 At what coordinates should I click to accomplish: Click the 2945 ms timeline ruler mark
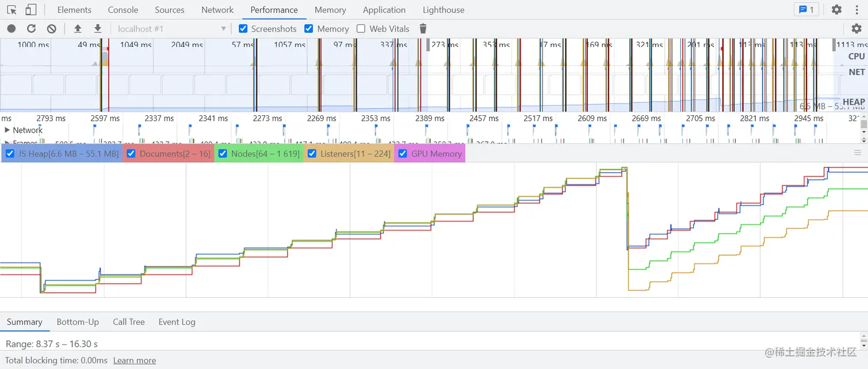click(x=808, y=118)
